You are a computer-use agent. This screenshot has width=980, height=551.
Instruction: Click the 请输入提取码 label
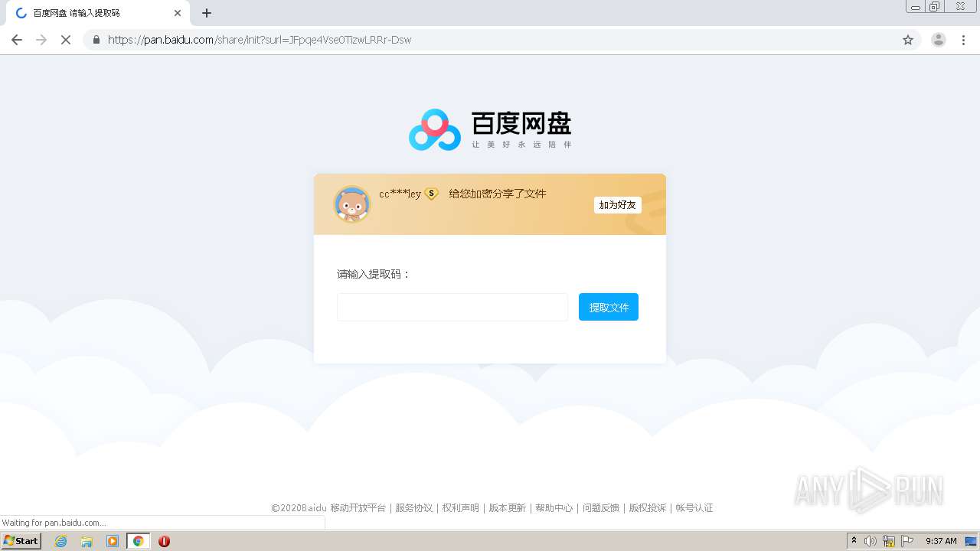(374, 274)
